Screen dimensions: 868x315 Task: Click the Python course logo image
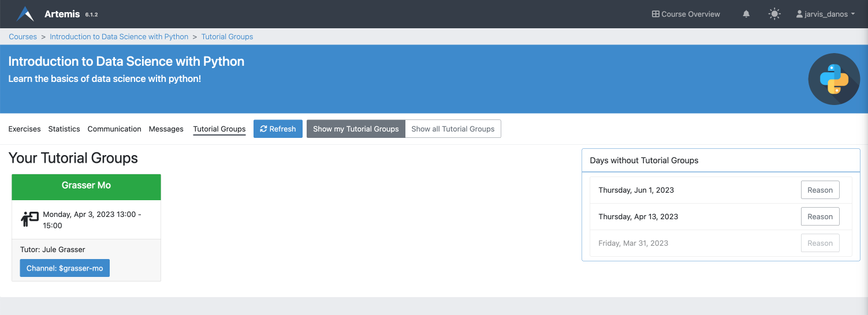[834, 79]
